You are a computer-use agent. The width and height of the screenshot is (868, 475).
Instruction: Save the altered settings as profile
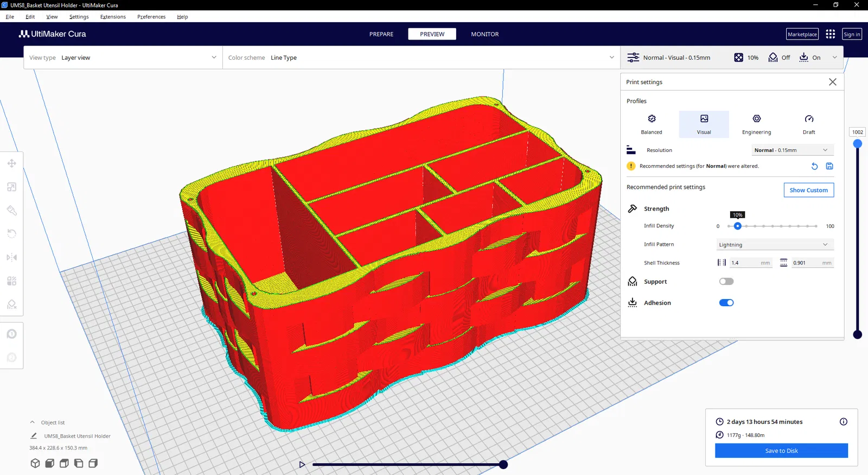[829, 166]
